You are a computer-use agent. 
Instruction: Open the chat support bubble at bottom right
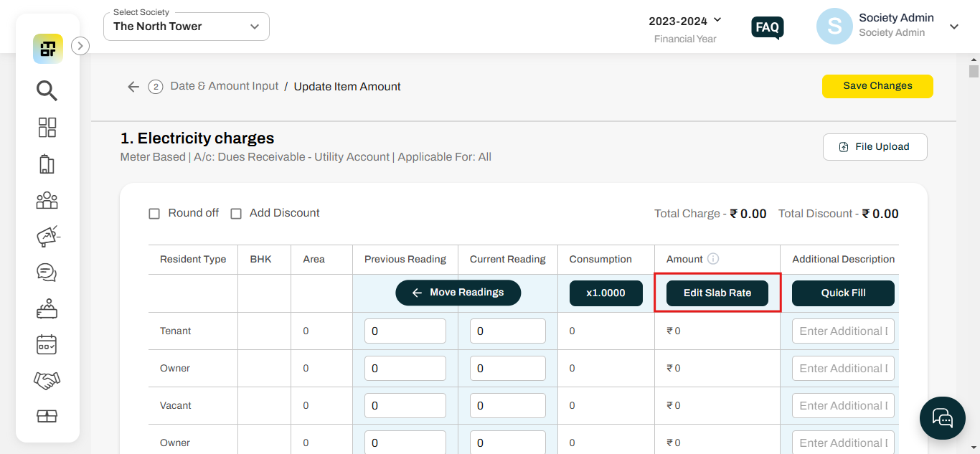click(x=942, y=418)
